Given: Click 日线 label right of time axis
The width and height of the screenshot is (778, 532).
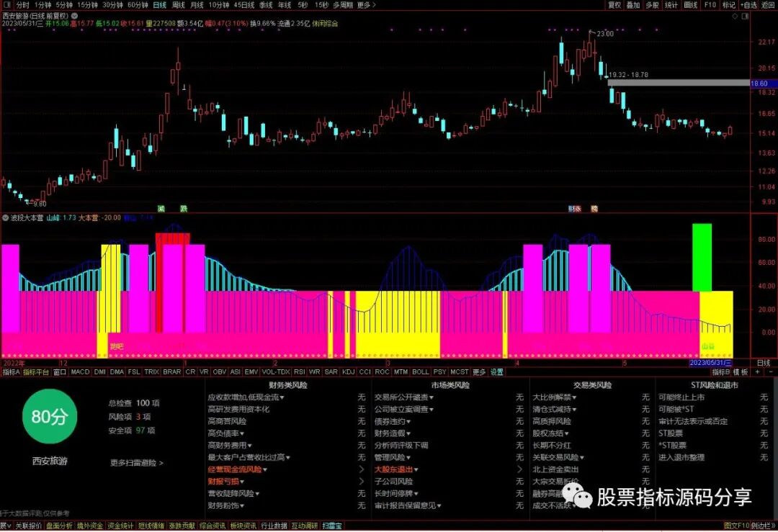Looking at the screenshot, I should pos(763,363).
